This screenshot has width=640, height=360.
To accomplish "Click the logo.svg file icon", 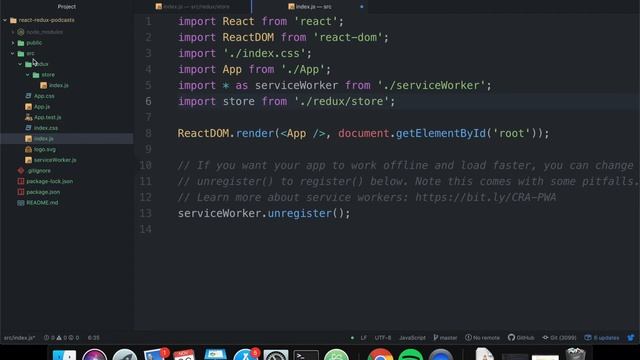I will 28,149.
